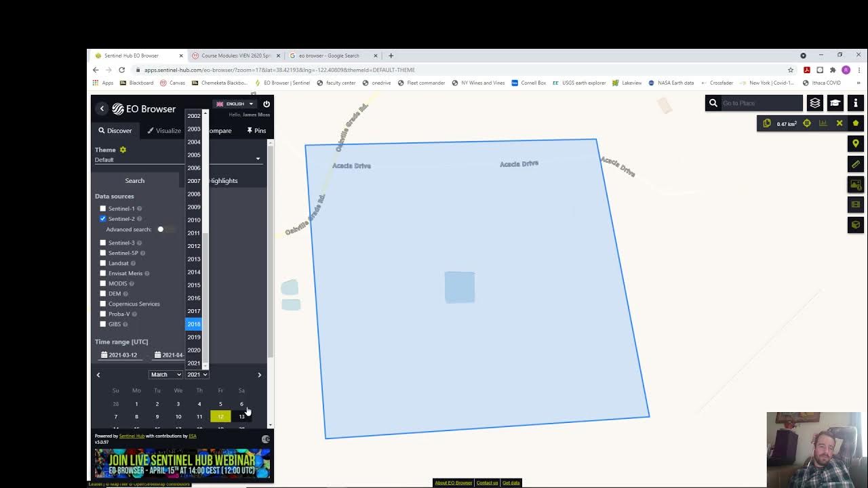Enable the Sentinel-3 checkbox
868x488 pixels.
coord(103,243)
